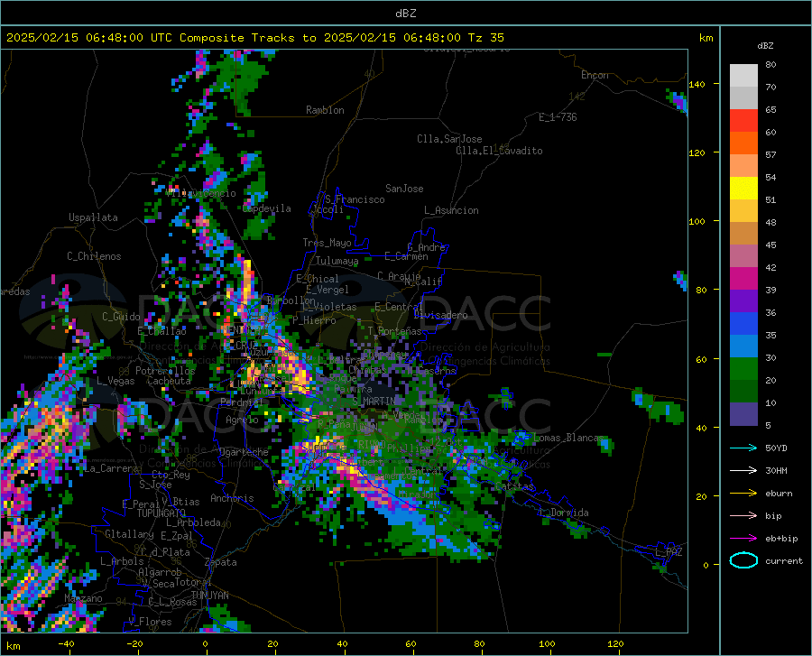The image size is (812, 656).
Task: Click the dBZ heading above the color scale
Action: click(765, 45)
